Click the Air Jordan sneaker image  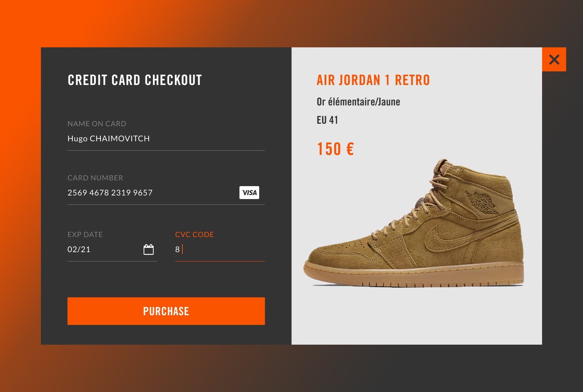point(414,223)
